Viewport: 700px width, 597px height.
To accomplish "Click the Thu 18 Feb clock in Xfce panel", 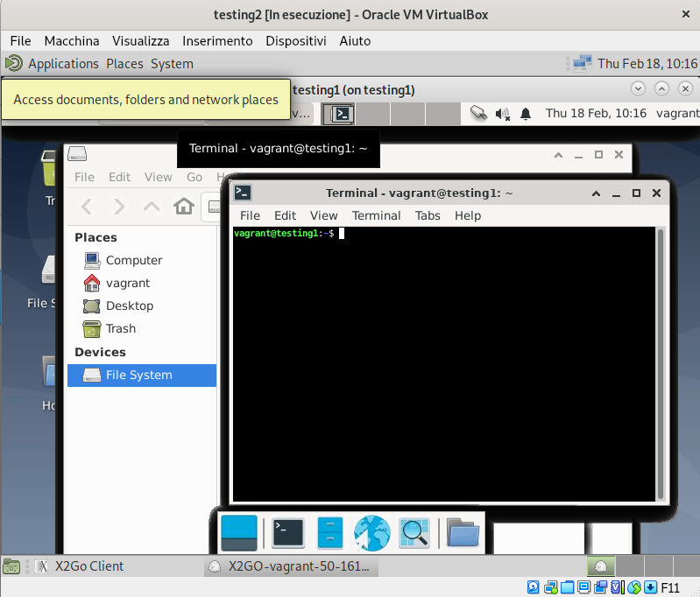I will 596,113.
